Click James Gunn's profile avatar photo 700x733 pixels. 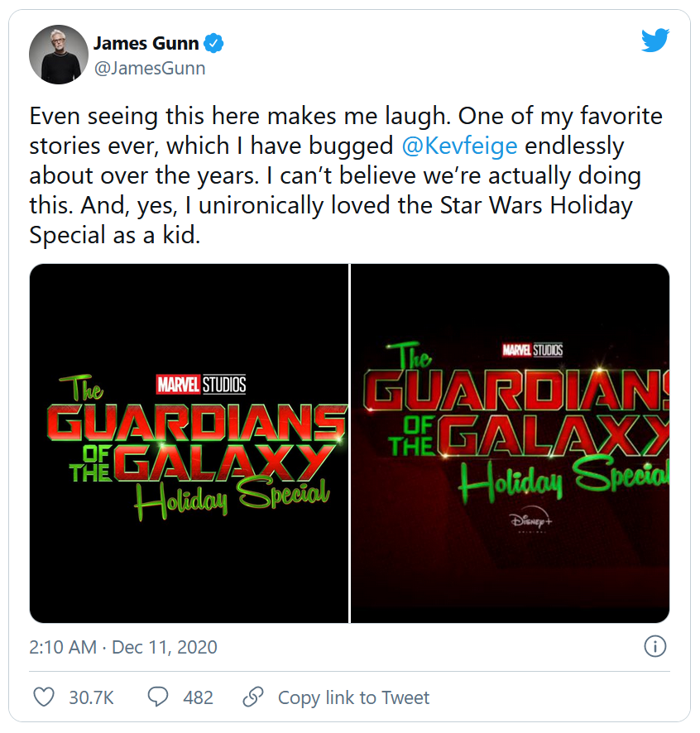(x=59, y=54)
